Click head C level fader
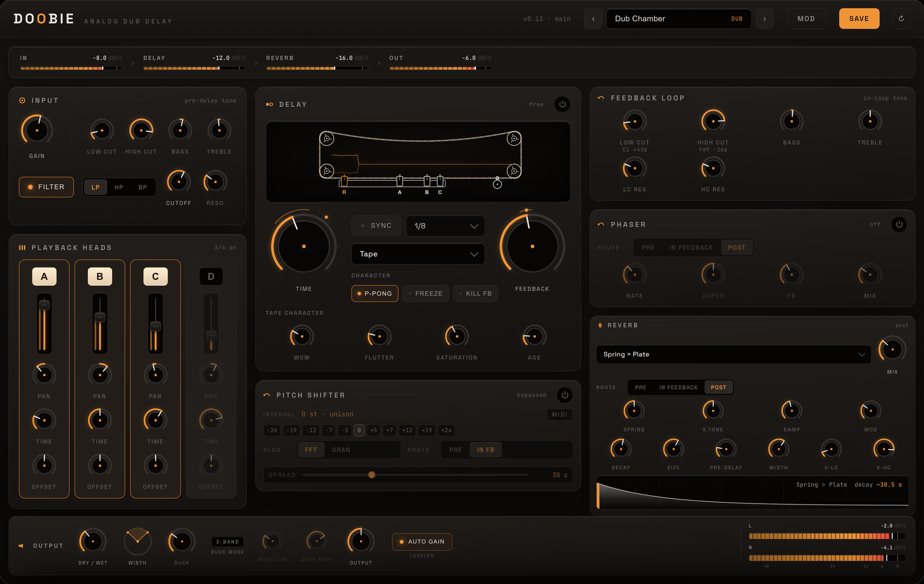924x584 pixels. coord(155,324)
